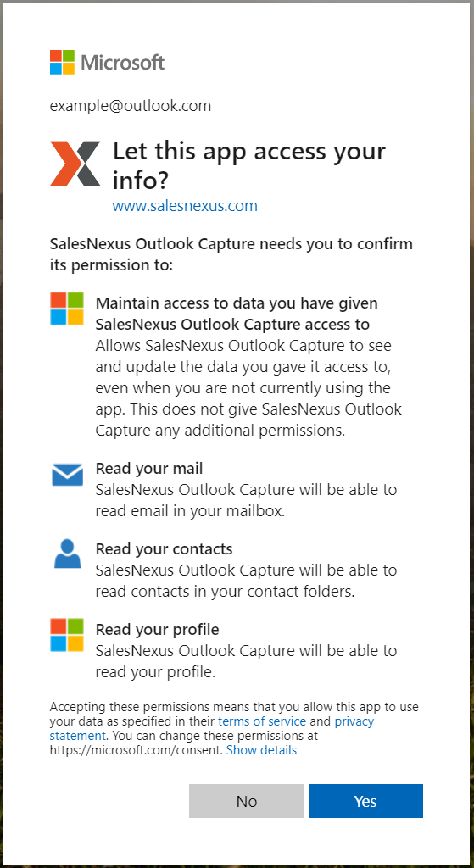Click the blue envelope mail icon

[x=67, y=475]
